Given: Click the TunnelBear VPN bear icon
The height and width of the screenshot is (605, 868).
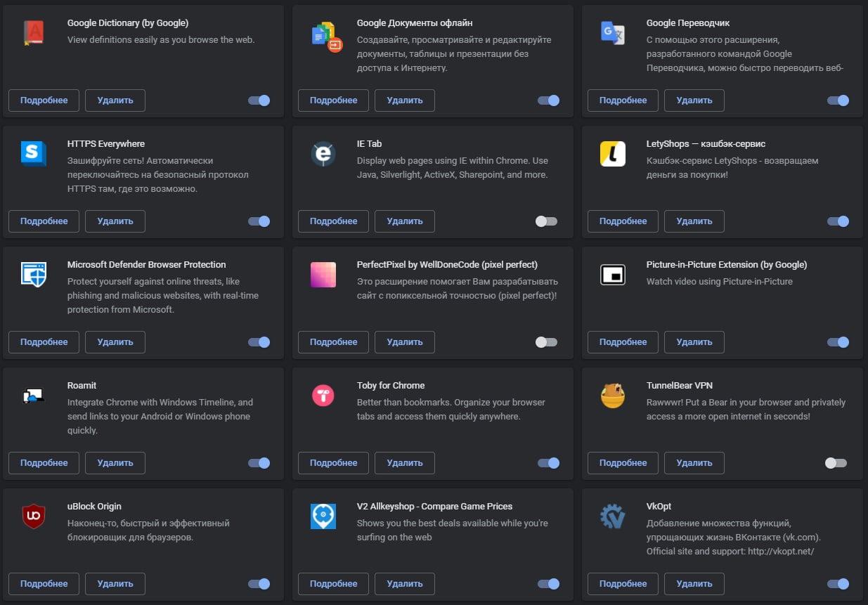Looking at the screenshot, I should click(613, 396).
